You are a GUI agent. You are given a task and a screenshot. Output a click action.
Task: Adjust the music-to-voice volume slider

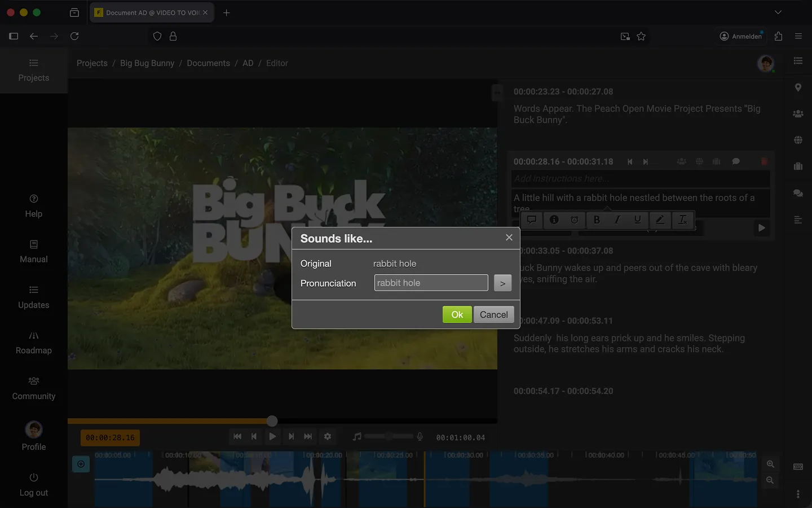(x=389, y=436)
